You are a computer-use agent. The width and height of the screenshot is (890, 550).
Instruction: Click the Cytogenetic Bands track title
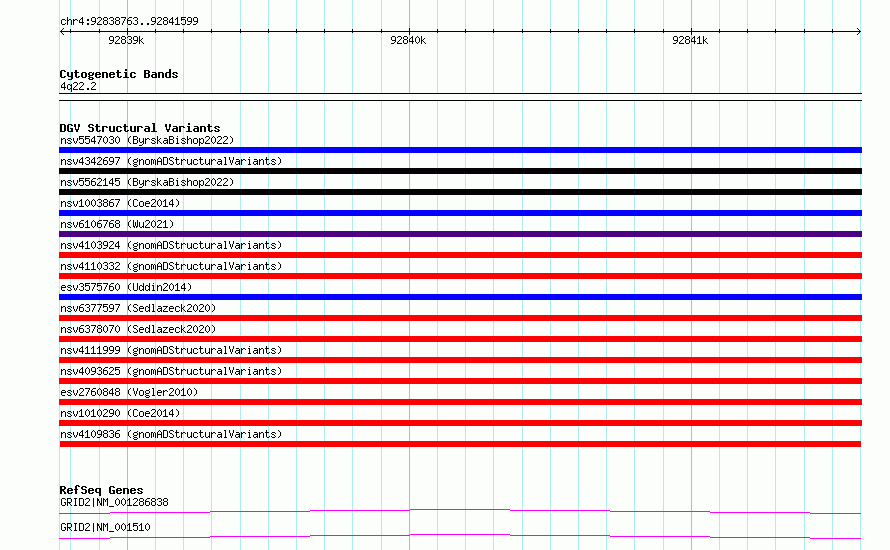pyautogui.click(x=119, y=74)
